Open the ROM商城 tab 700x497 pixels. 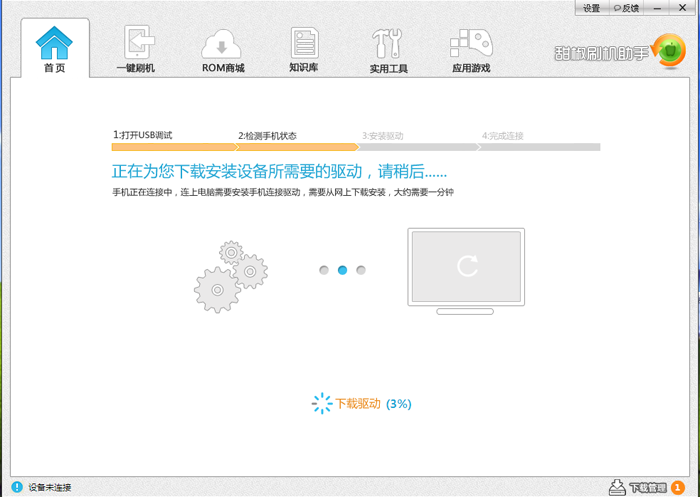(223, 49)
